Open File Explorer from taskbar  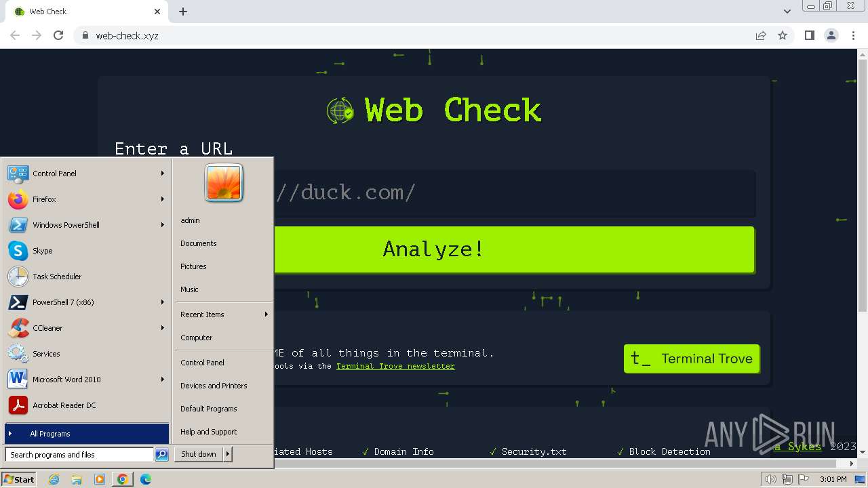77,479
